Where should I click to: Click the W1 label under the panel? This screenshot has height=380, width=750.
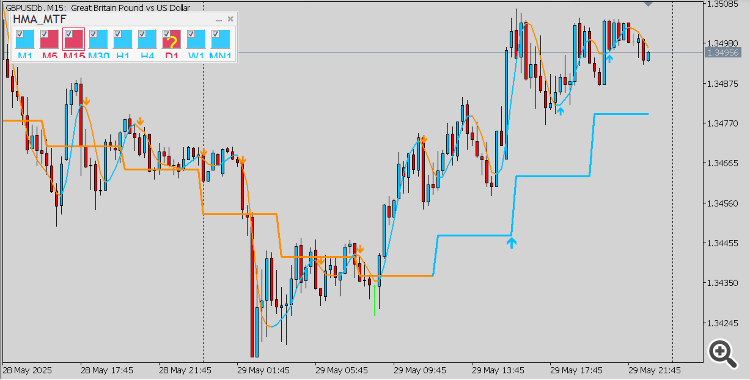tap(196, 56)
